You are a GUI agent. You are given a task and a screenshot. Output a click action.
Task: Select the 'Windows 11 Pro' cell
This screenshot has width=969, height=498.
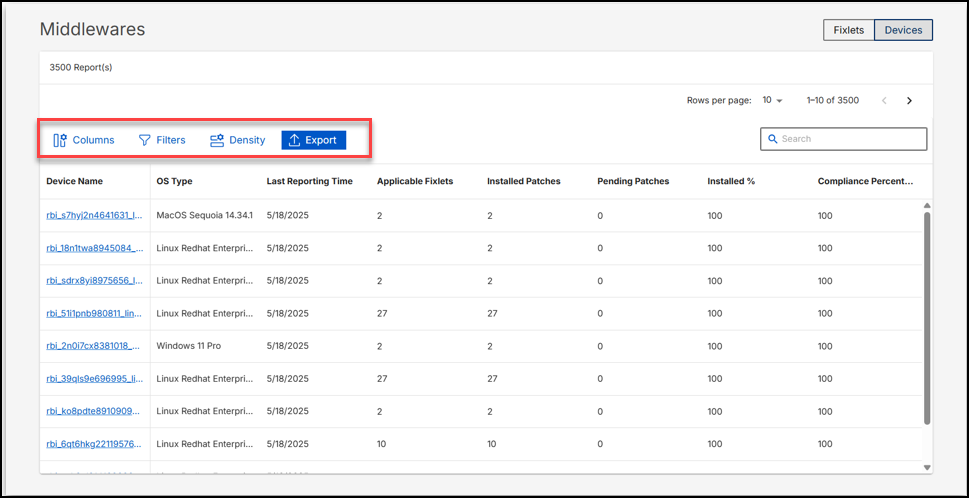tap(188, 346)
